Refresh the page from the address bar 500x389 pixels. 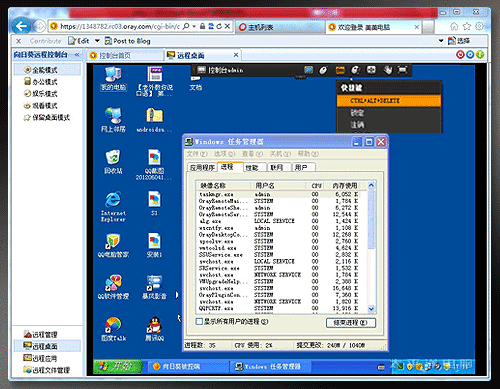pyautogui.click(x=219, y=26)
